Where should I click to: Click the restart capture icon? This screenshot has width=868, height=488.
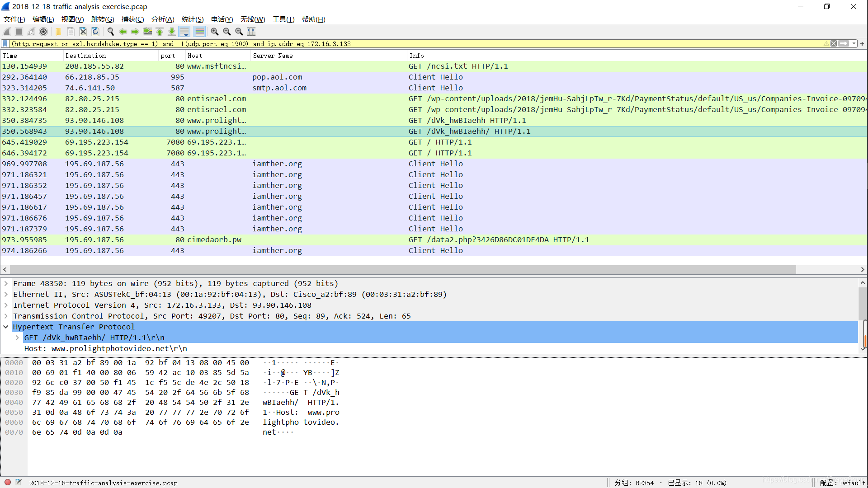(31, 32)
